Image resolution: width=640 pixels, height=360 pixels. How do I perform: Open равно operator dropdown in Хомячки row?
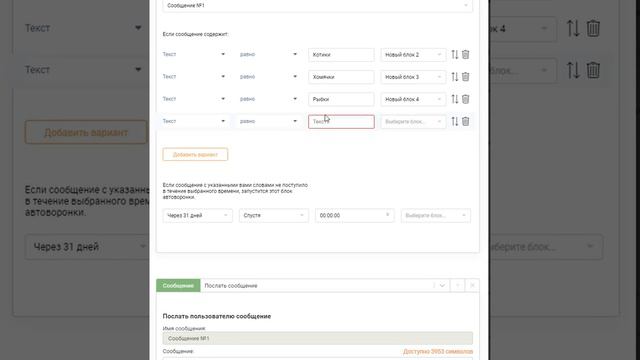tap(269, 77)
